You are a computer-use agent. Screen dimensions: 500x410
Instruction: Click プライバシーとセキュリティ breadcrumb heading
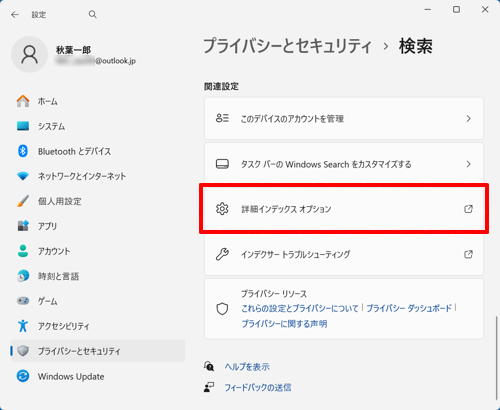click(x=287, y=46)
